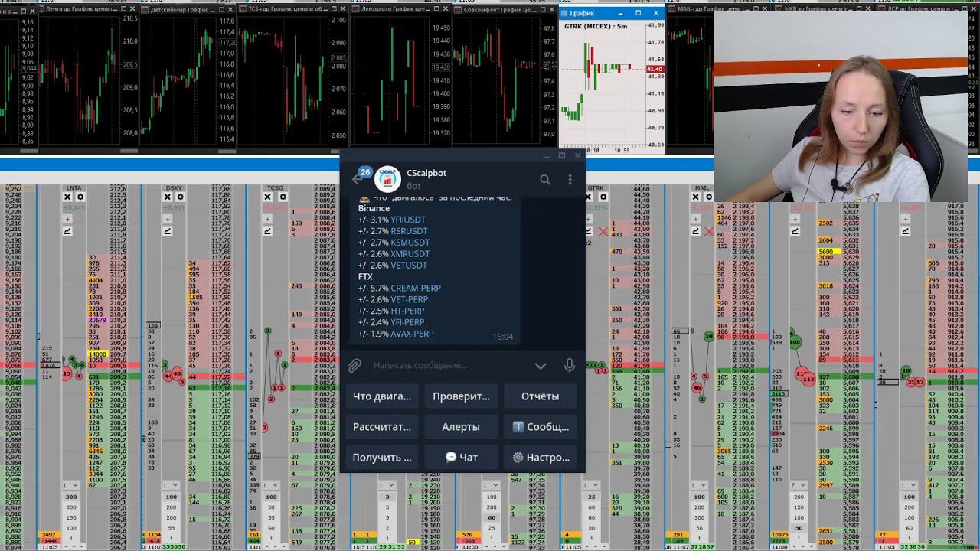Click the 'Чат' bot button
The image size is (980, 551).
tap(461, 458)
